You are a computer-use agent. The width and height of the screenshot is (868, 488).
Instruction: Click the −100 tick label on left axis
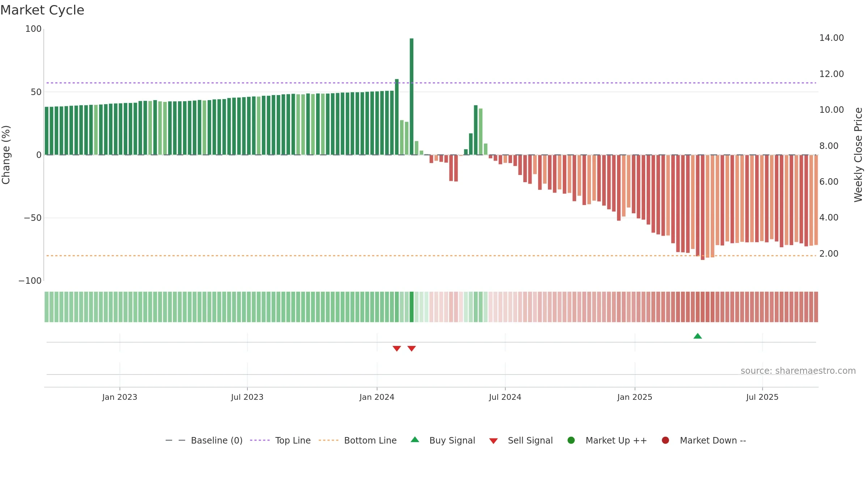pyautogui.click(x=30, y=281)
